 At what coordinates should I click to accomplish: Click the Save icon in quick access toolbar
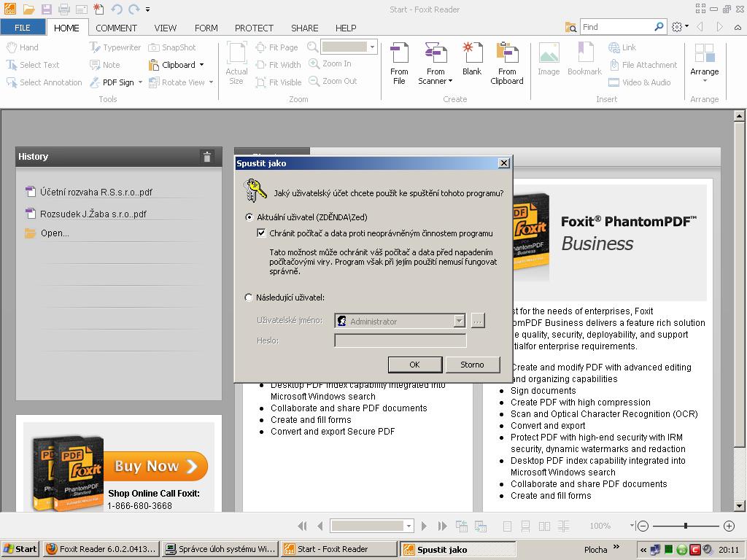(46, 9)
